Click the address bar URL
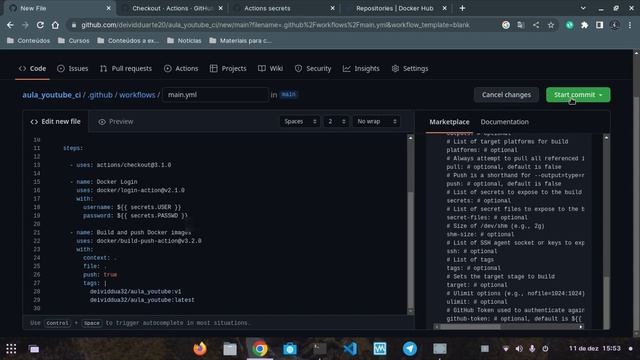Image resolution: width=640 pixels, height=360 pixels. pyautogui.click(x=275, y=25)
